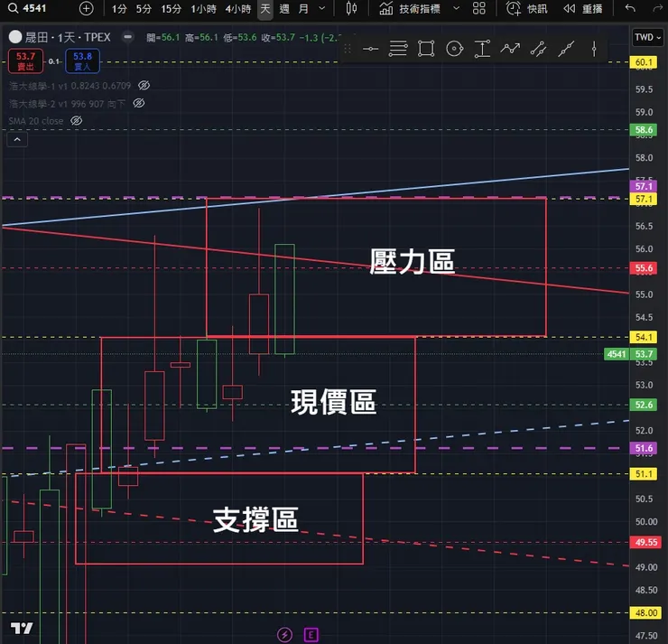Select the polyline path drawing tool
The height and width of the screenshot is (644, 668).
point(510,49)
